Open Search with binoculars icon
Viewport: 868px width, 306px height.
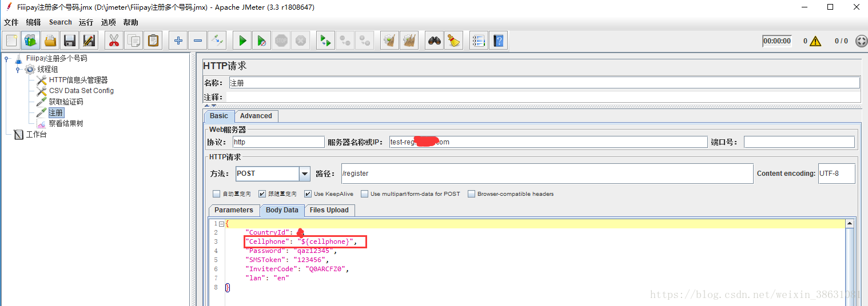click(435, 41)
